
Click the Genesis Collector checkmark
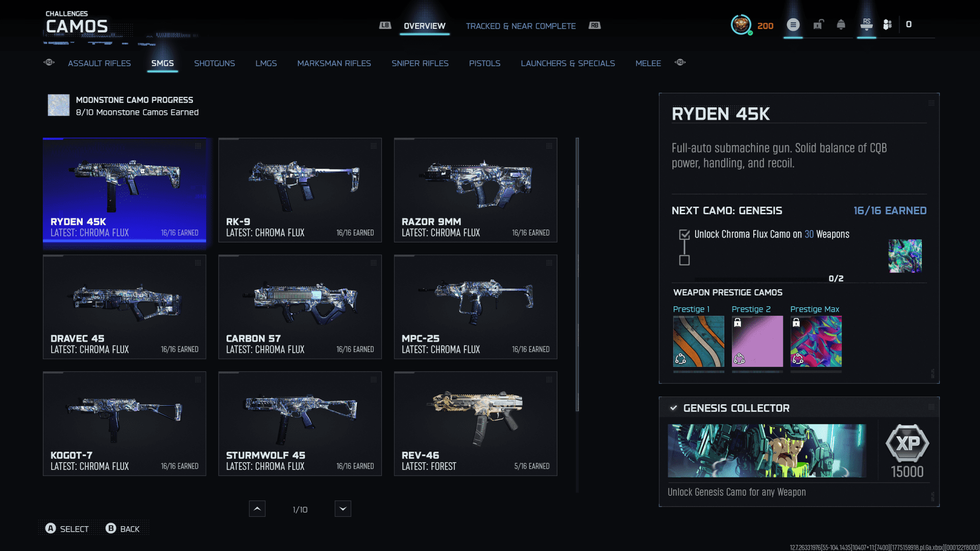click(x=674, y=408)
